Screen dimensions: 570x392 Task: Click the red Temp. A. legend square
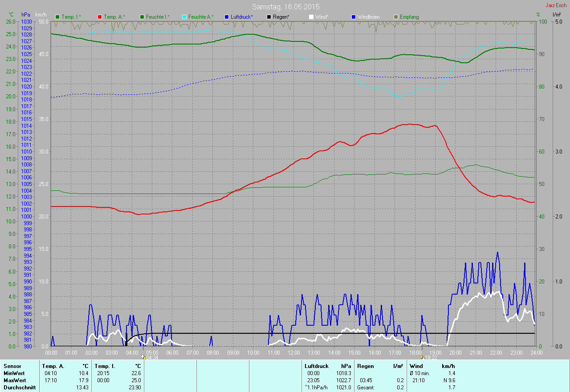(x=100, y=17)
